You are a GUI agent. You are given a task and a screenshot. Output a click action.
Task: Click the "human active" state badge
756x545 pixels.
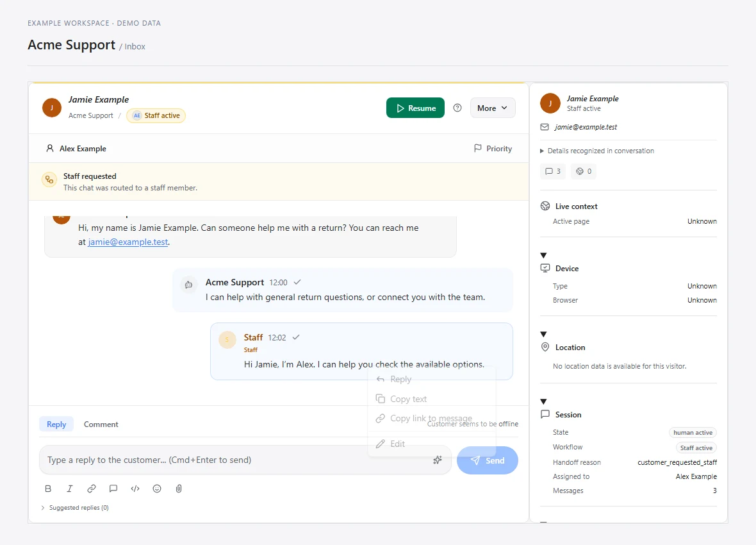coord(693,433)
